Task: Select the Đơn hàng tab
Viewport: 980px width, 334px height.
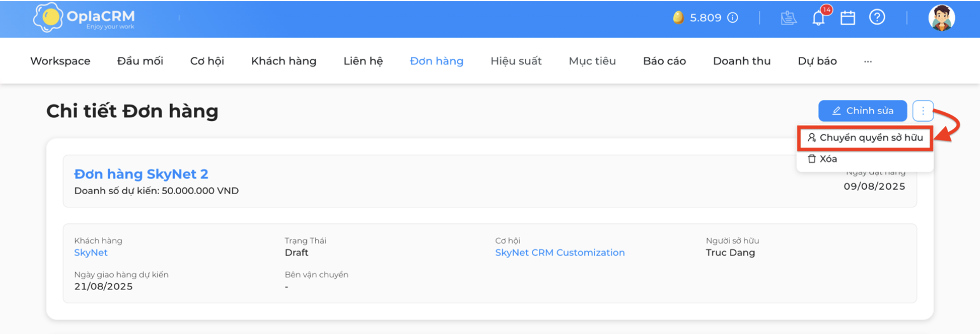Action: pos(437,61)
